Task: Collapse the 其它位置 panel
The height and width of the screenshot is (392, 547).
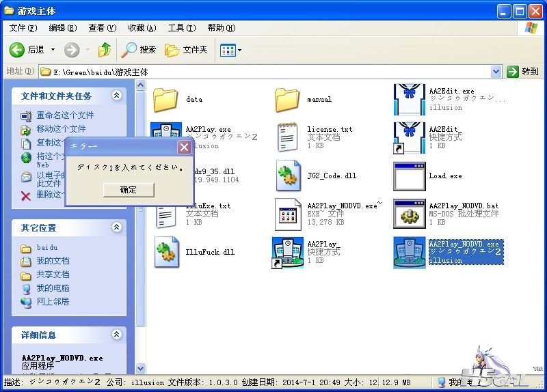Action: [116, 227]
